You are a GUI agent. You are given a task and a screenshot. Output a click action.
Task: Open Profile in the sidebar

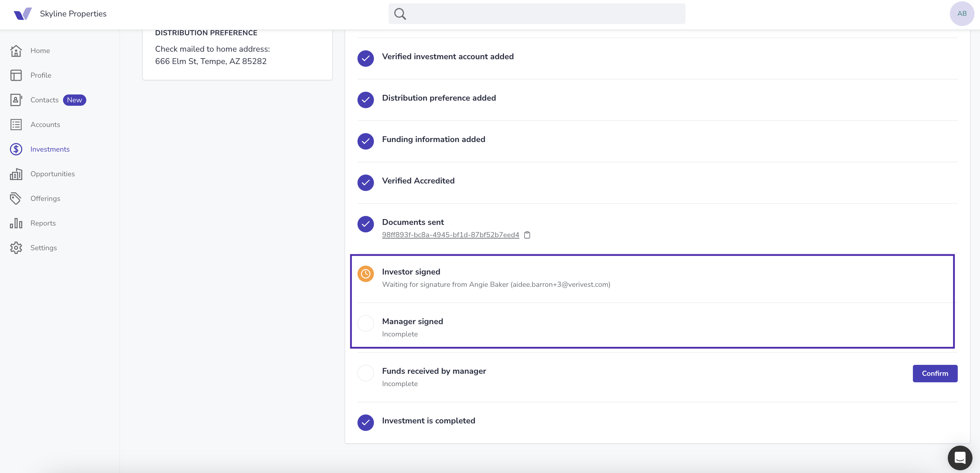41,75
